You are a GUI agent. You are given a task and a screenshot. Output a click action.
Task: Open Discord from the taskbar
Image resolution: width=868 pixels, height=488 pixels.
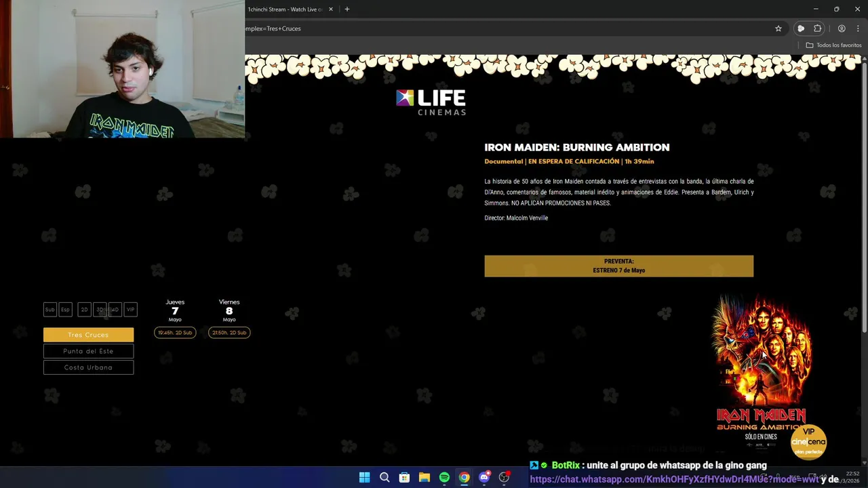point(484,477)
